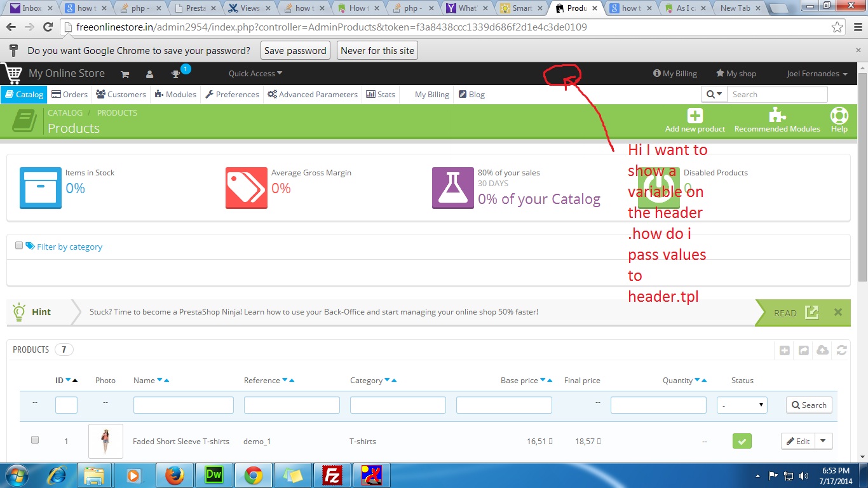Click the header Search input field
The height and width of the screenshot is (488, 868).
pyautogui.click(x=778, y=95)
